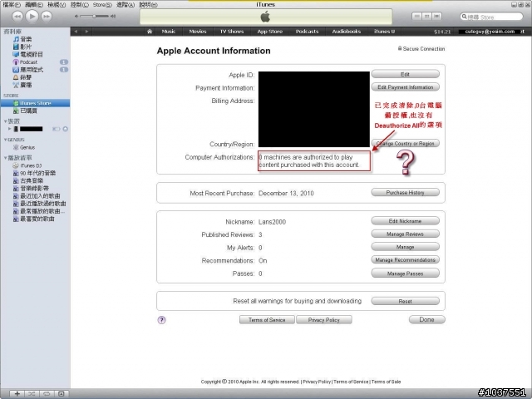Click the Manage Recommendations button
The height and width of the screenshot is (399, 532).
(x=405, y=259)
